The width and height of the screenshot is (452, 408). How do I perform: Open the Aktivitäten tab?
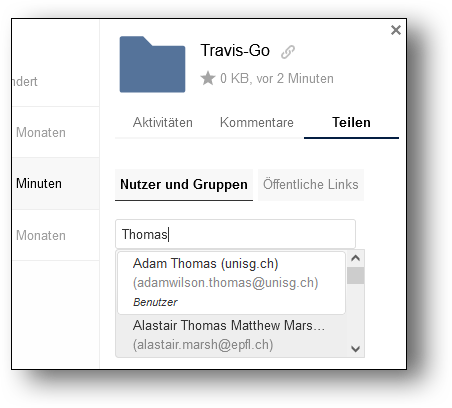click(163, 122)
